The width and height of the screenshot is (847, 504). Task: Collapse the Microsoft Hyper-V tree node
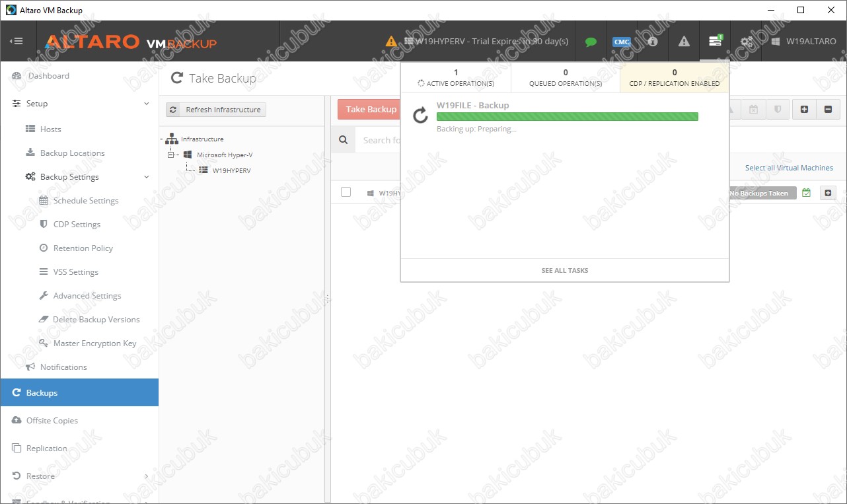170,155
